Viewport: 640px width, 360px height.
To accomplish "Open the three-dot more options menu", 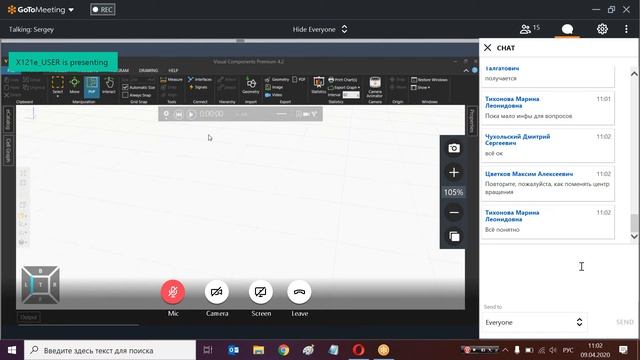I will point(626,29).
